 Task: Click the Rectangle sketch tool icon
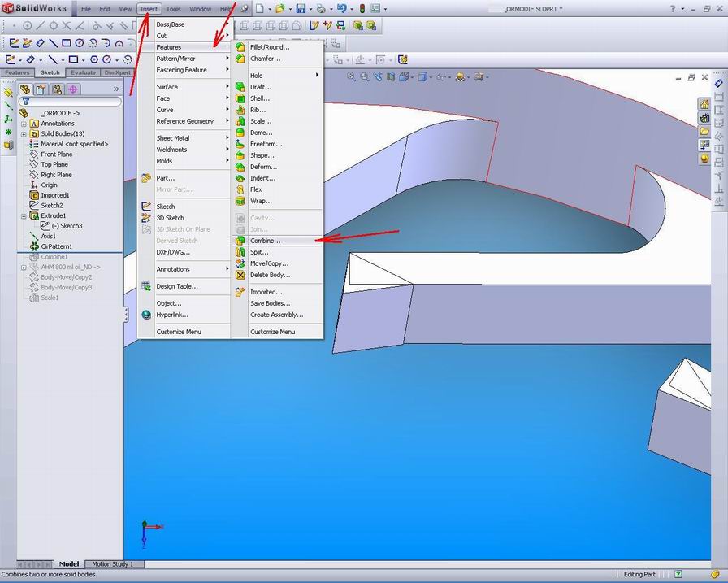coord(67,43)
